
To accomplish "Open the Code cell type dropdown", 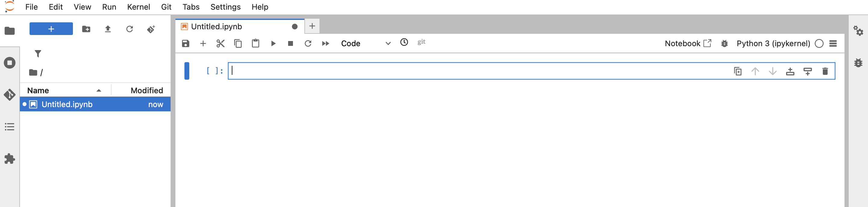I will (x=366, y=43).
